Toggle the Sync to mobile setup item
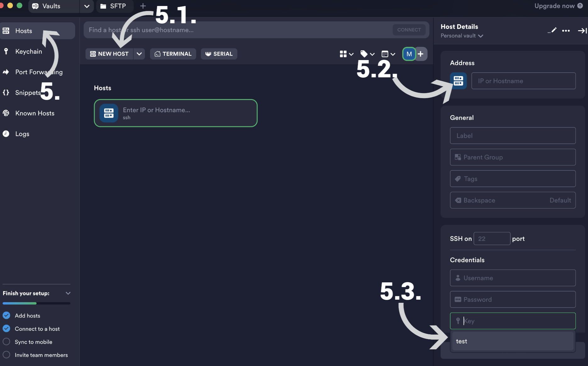Image resolution: width=588 pixels, height=366 pixels. pos(6,342)
